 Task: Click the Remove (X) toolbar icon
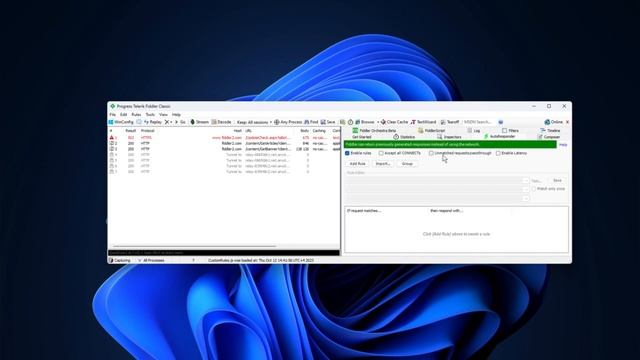coord(167,122)
